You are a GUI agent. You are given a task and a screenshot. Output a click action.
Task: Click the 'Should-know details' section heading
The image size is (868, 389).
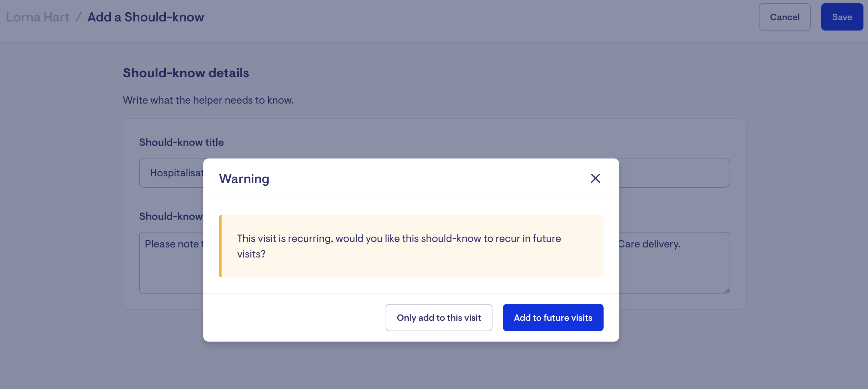click(186, 73)
